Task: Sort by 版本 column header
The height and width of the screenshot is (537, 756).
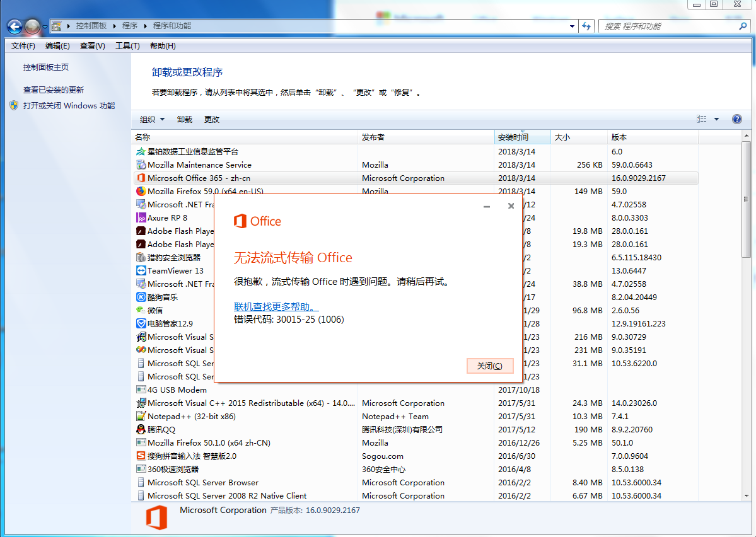Action: pos(653,137)
